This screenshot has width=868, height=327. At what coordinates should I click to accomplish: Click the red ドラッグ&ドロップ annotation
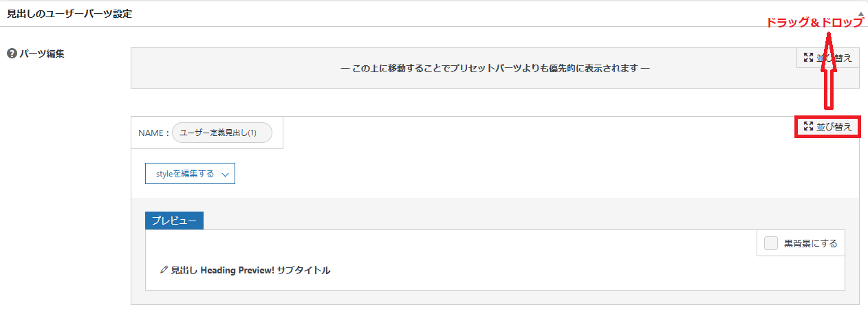[815, 22]
